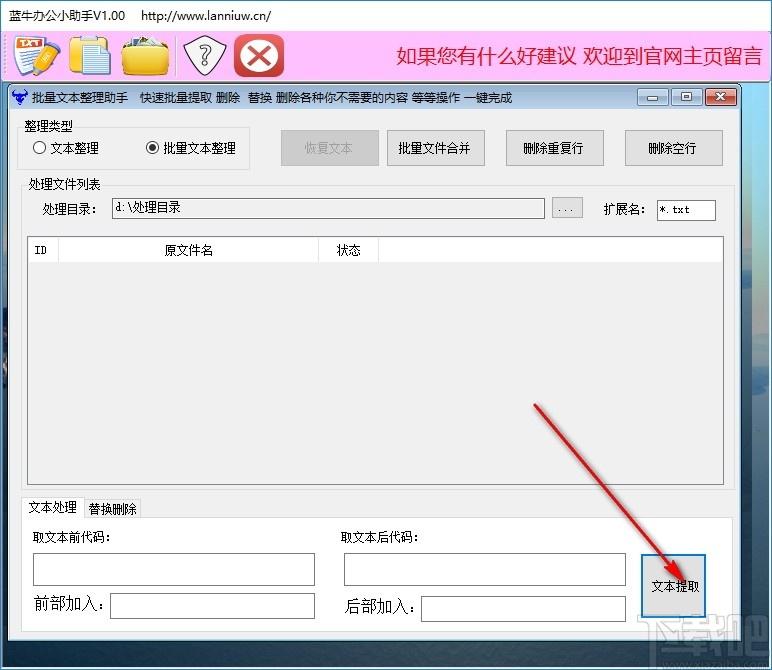Screen dimensions: 772x670
Task: Click the 扩展名 input field
Action: coord(686,210)
